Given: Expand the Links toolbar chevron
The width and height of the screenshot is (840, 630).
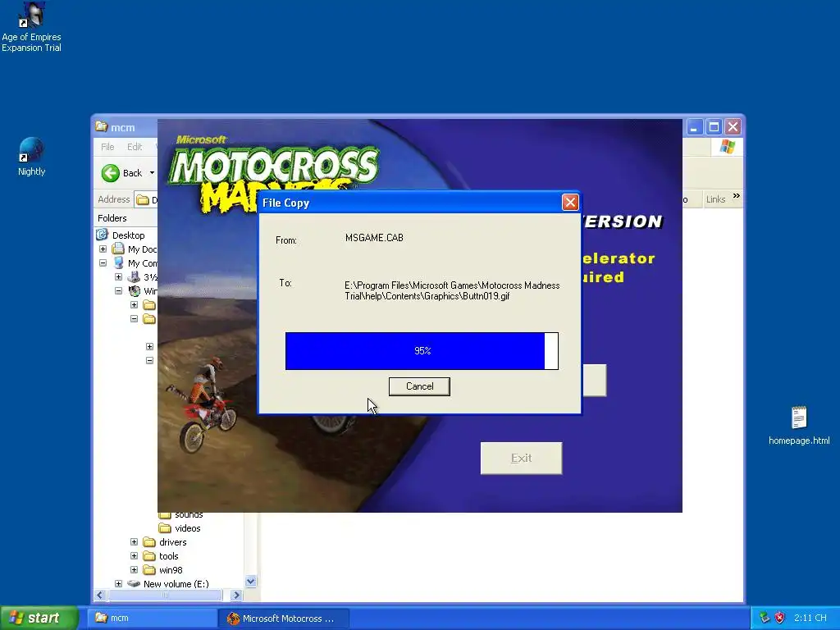Looking at the screenshot, I should [737, 196].
